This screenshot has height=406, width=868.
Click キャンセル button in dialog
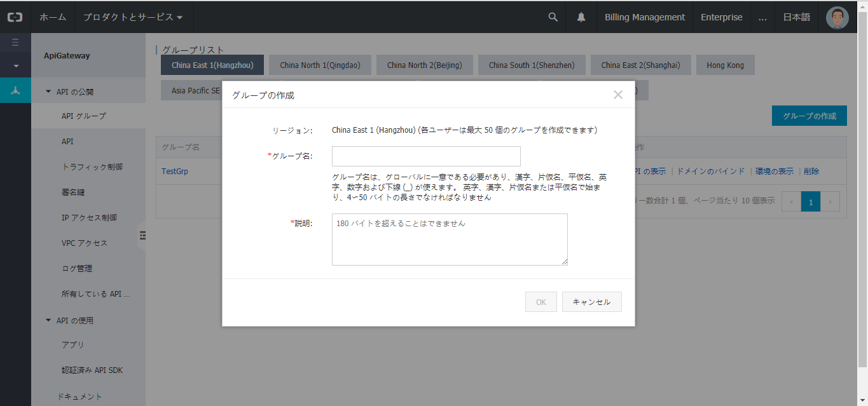tap(592, 302)
